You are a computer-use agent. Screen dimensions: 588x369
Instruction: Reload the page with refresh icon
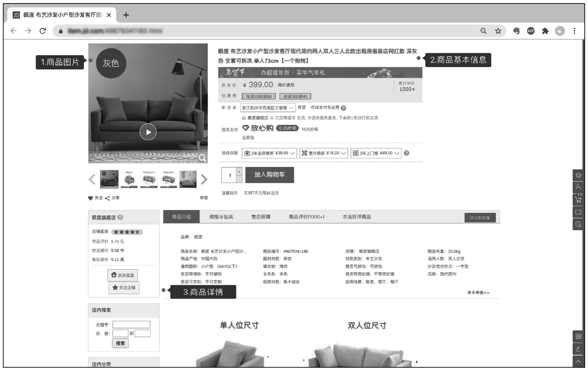click(x=43, y=31)
